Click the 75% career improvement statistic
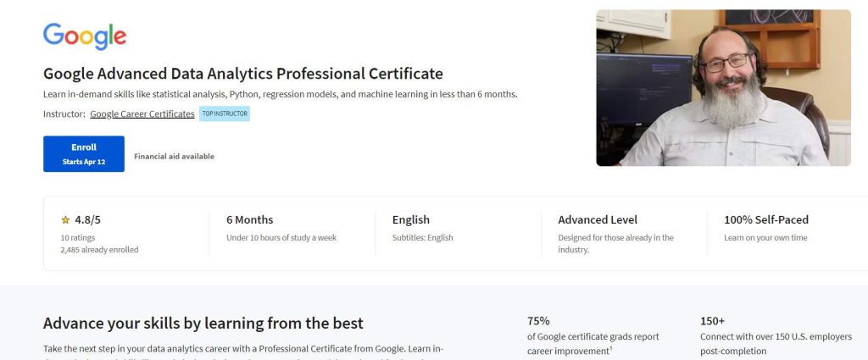The width and height of the screenshot is (868, 360). point(538,321)
